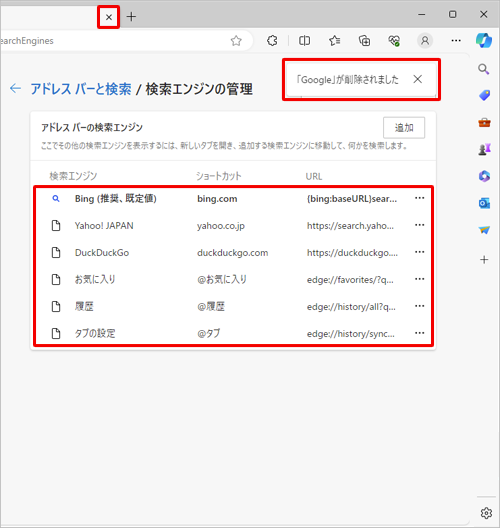
Task: Click the Bing search magnifier icon
Action: [x=56, y=199]
